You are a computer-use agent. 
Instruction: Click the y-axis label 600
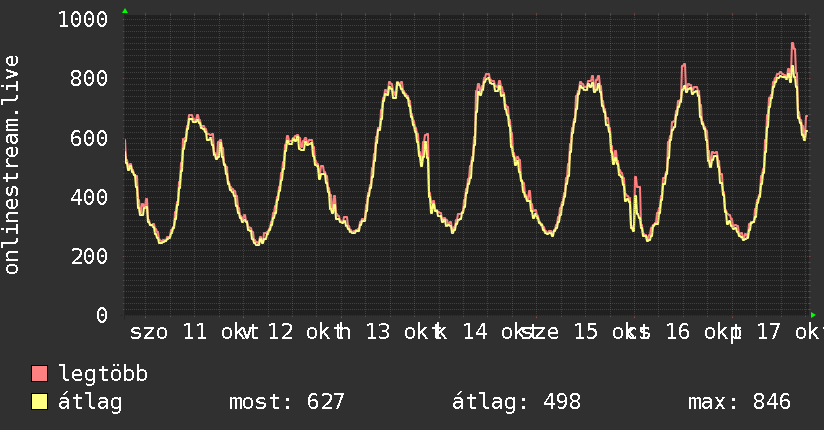click(89, 138)
